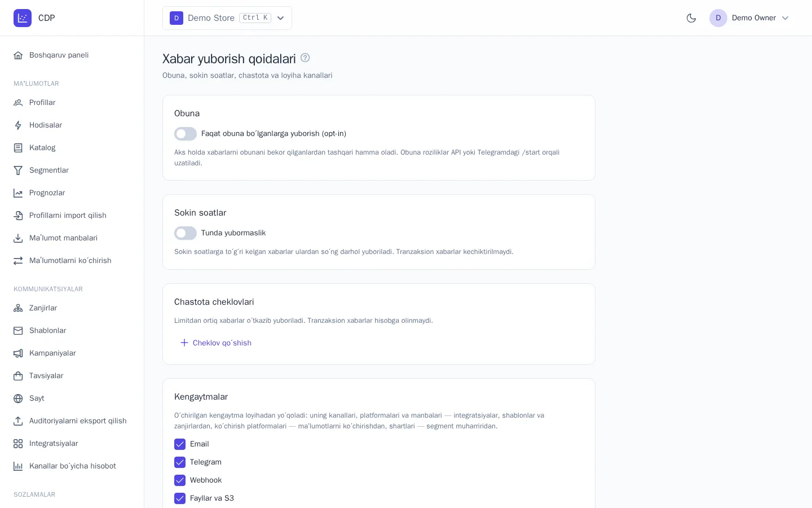Viewport: 812px width, 508px height.
Task: Click the Hodisalar lightning icon
Action: pyautogui.click(x=18, y=125)
